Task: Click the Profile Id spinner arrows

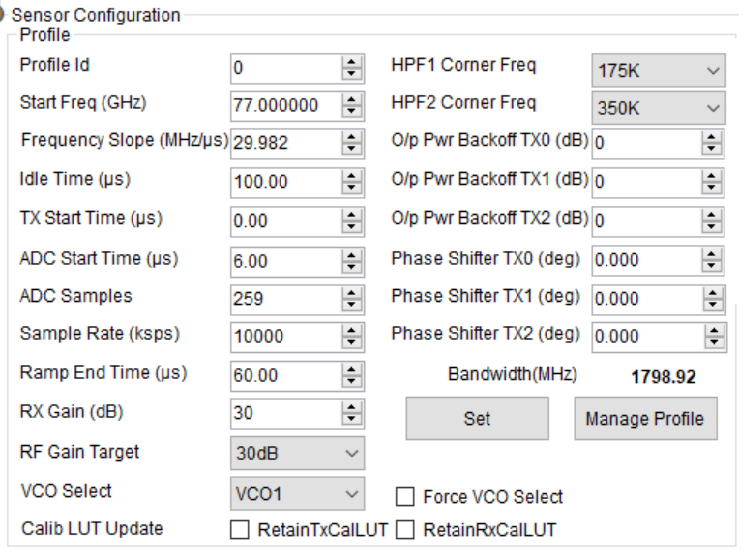Action: (x=351, y=69)
